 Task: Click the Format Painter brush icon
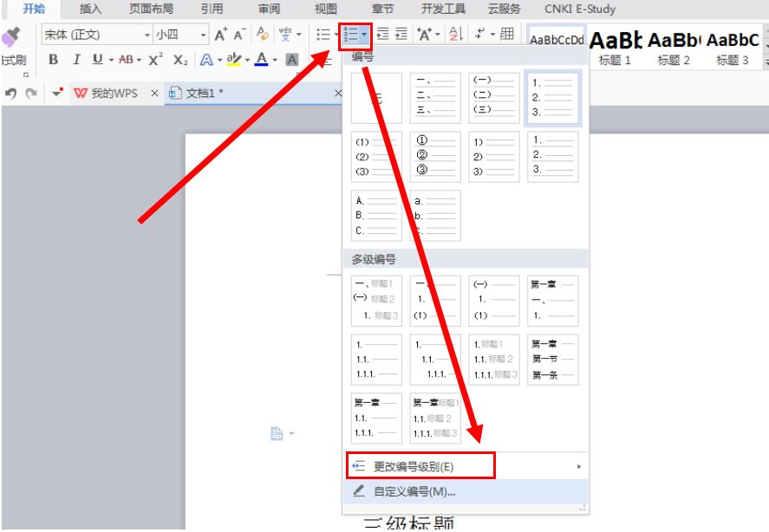tap(10, 37)
